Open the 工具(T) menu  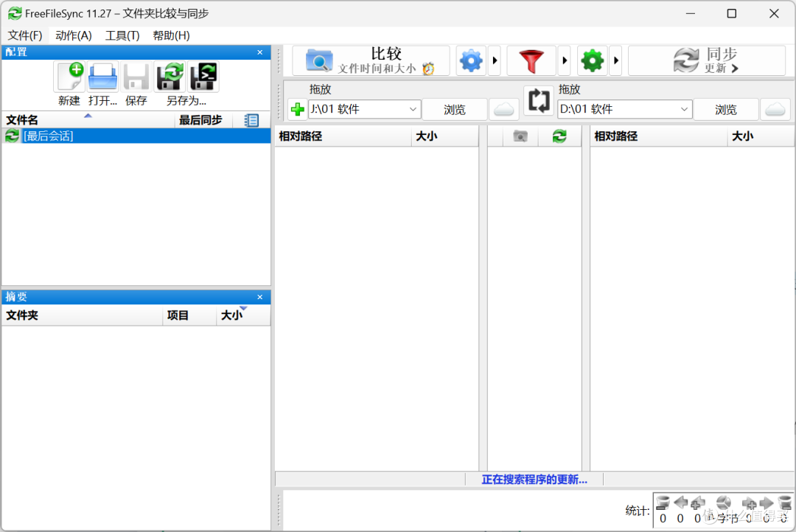pyautogui.click(x=122, y=35)
